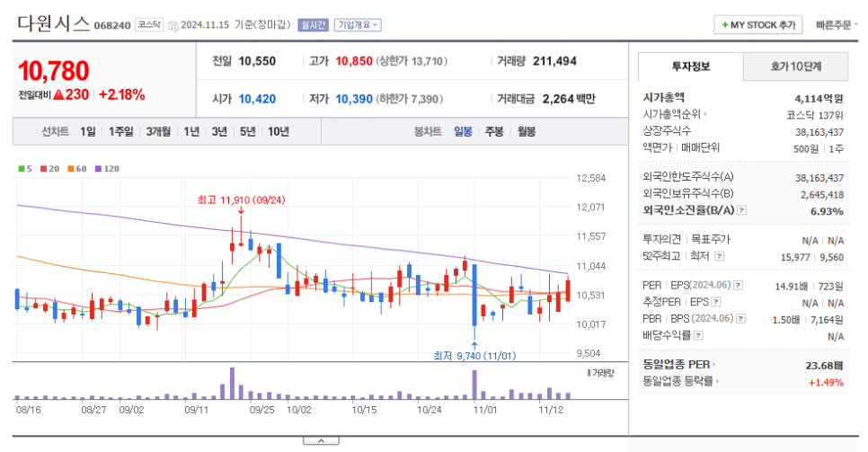Click the help icon next to 외국인소진율(B/A)
868x452 pixels.
(742, 210)
